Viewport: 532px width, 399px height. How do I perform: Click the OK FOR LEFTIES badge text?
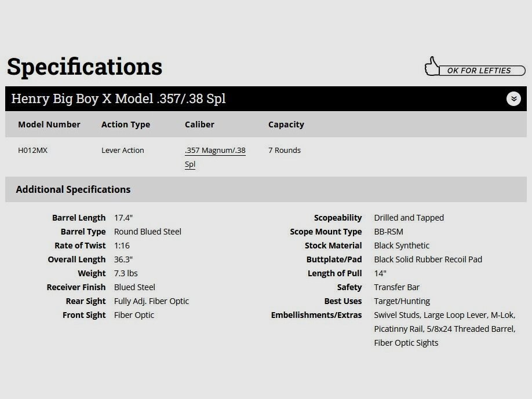click(x=479, y=71)
